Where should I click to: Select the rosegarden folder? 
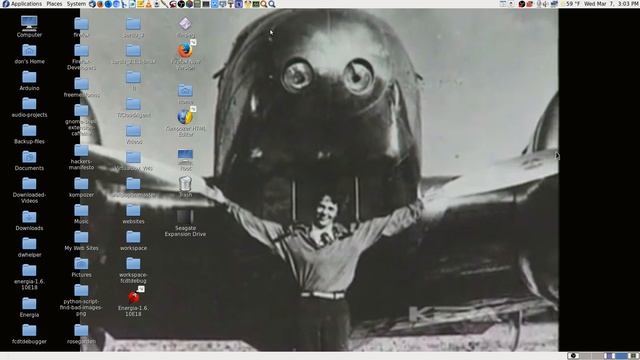tap(81, 334)
